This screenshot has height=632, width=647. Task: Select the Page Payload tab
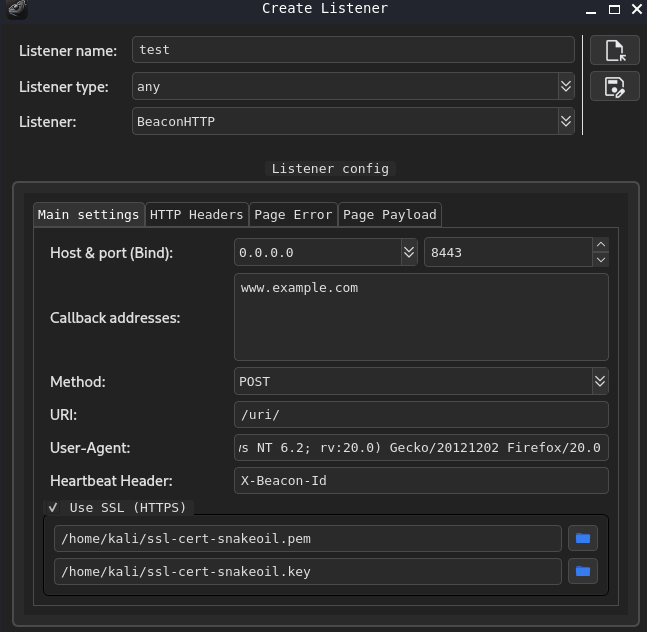[389, 214]
